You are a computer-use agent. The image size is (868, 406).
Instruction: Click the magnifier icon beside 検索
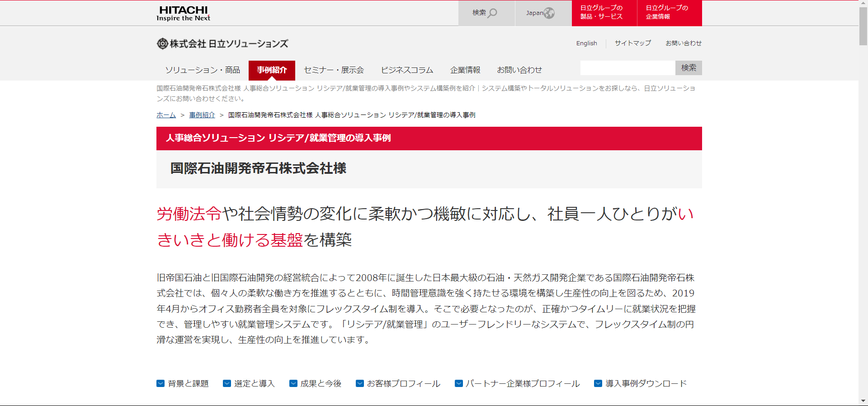click(x=493, y=13)
